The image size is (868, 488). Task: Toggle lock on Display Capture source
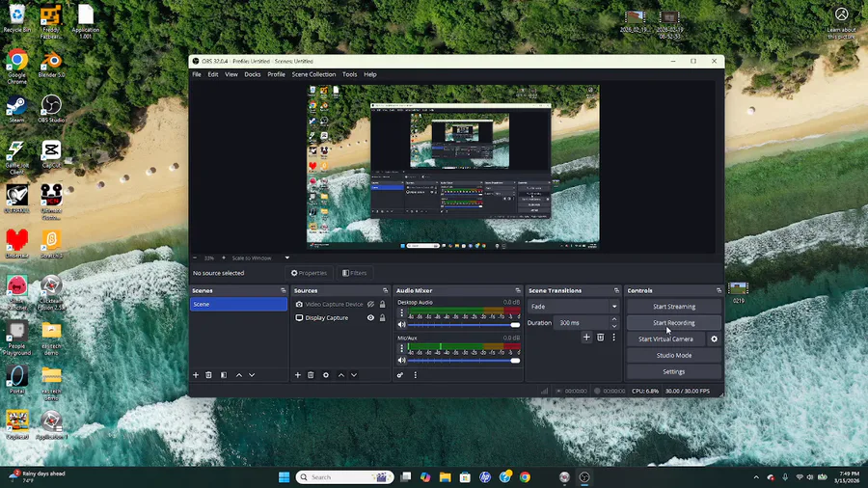pos(383,318)
